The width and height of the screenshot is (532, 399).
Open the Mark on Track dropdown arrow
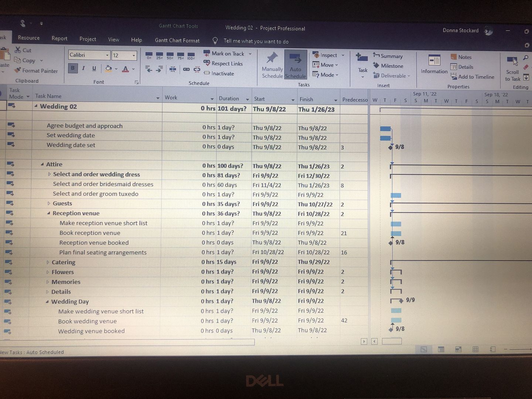click(250, 54)
